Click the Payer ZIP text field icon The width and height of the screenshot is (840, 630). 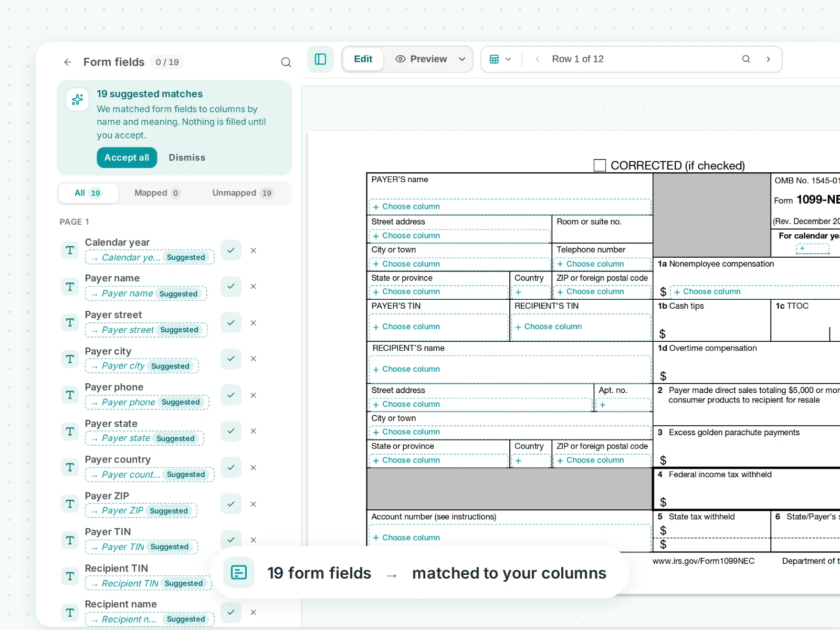point(70,503)
